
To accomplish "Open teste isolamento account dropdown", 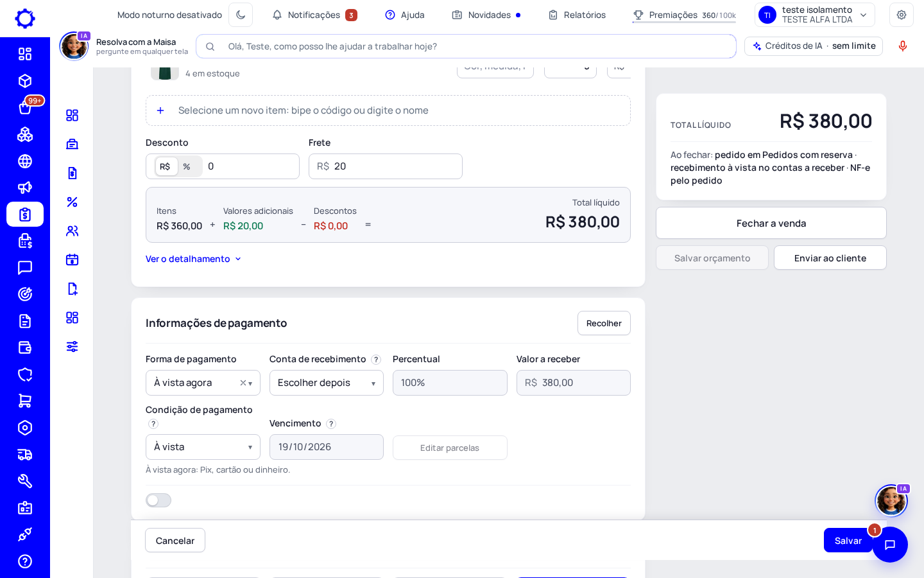I will click(814, 15).
